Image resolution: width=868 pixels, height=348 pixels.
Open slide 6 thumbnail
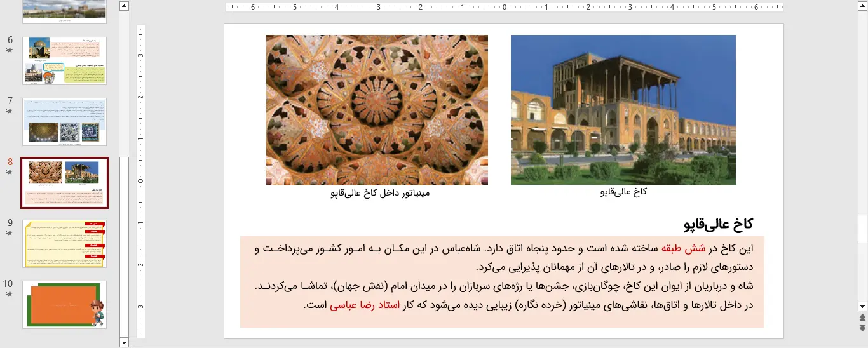64,60
